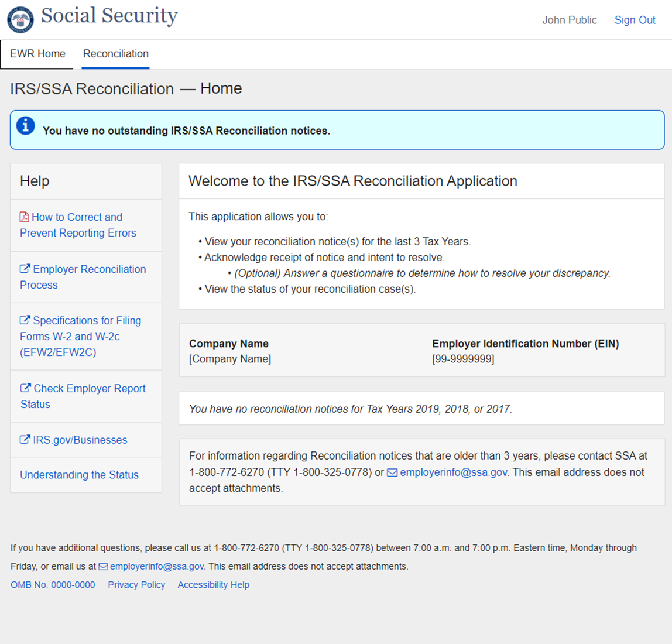Click the envelope icon in the page footer
Screen dimensions: 672x644
(x=103, y=567)
